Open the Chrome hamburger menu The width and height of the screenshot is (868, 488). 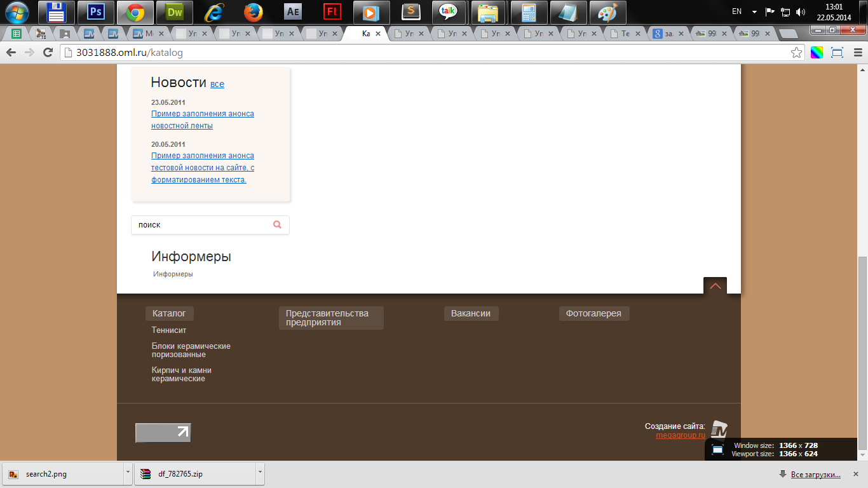click(858, 53)
